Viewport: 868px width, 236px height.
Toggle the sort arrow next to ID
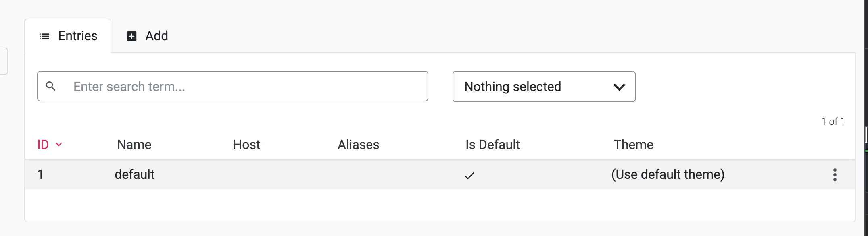[59, 145]
